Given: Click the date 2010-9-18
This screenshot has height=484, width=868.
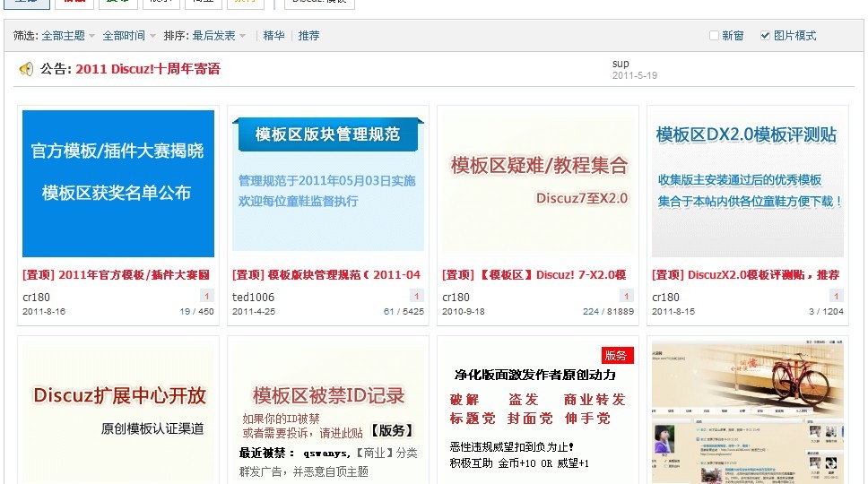Looking at the screenshot, I should pos(464,311).
